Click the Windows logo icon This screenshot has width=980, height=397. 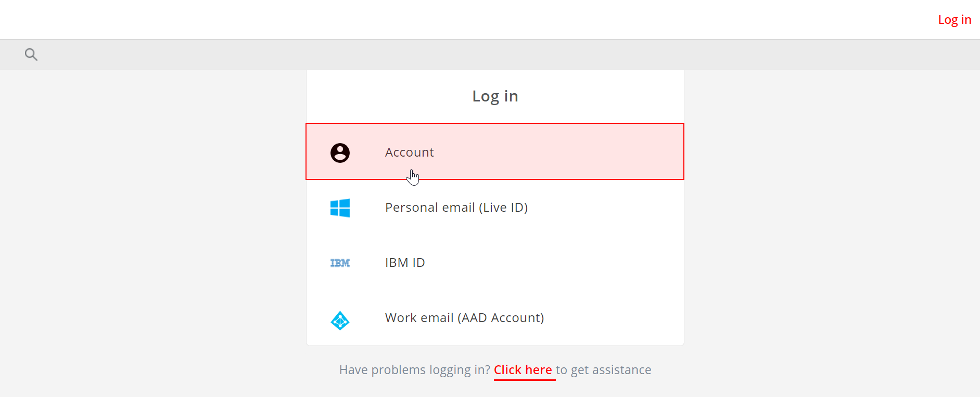340,208
